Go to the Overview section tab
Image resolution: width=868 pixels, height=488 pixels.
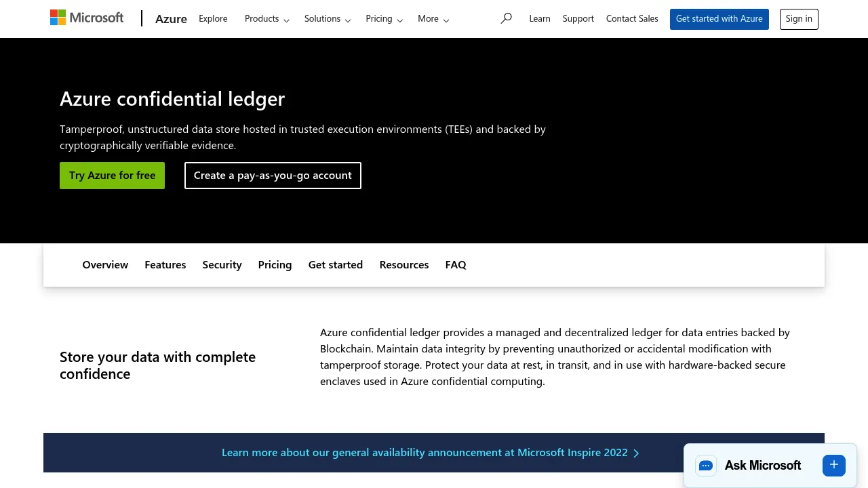click(x=105, y=265)
